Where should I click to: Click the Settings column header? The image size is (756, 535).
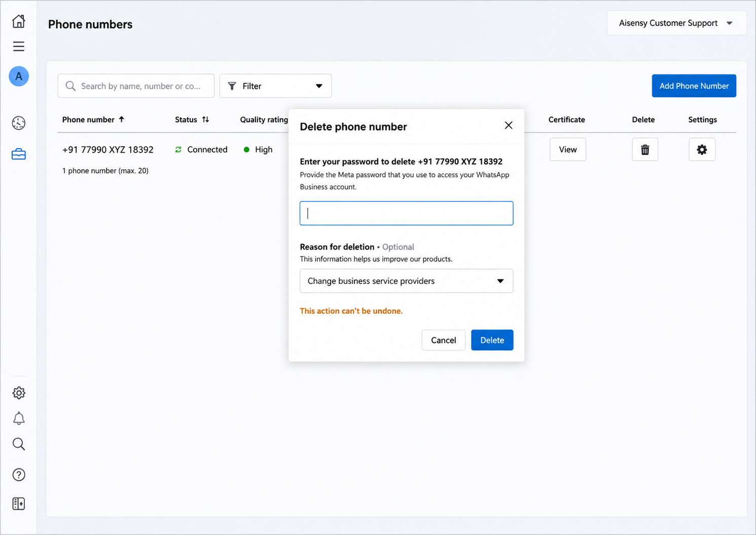coord(702,120)
